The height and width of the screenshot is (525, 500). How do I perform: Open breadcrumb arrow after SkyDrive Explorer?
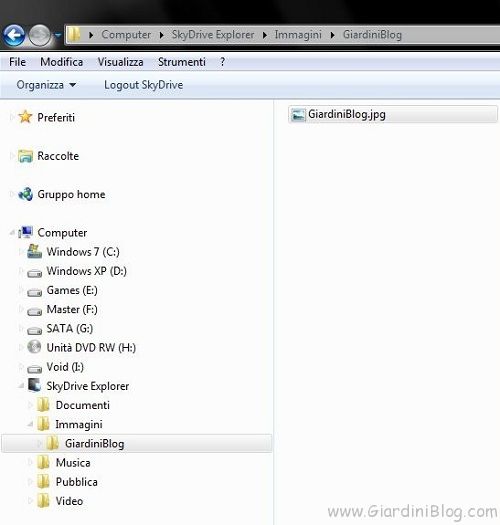click(265, 35)
